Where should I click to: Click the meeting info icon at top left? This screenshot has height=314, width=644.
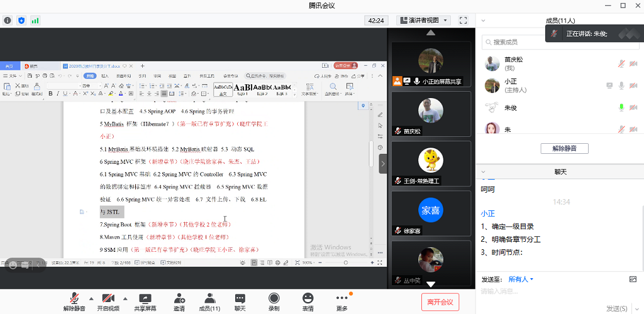tap(8, 20)
